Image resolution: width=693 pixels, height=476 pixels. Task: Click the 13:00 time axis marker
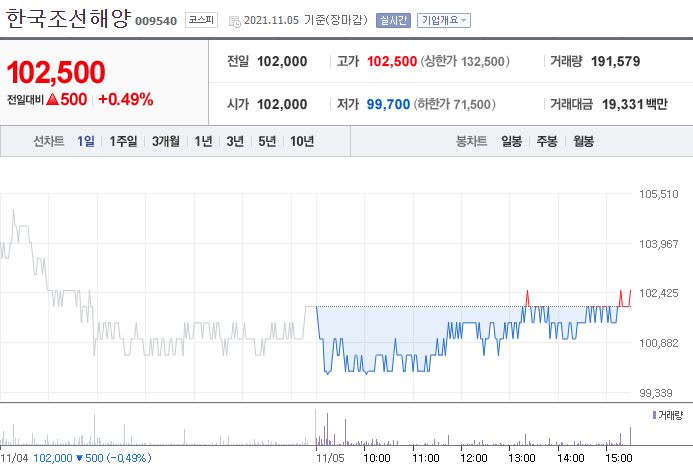click(522, 458)
